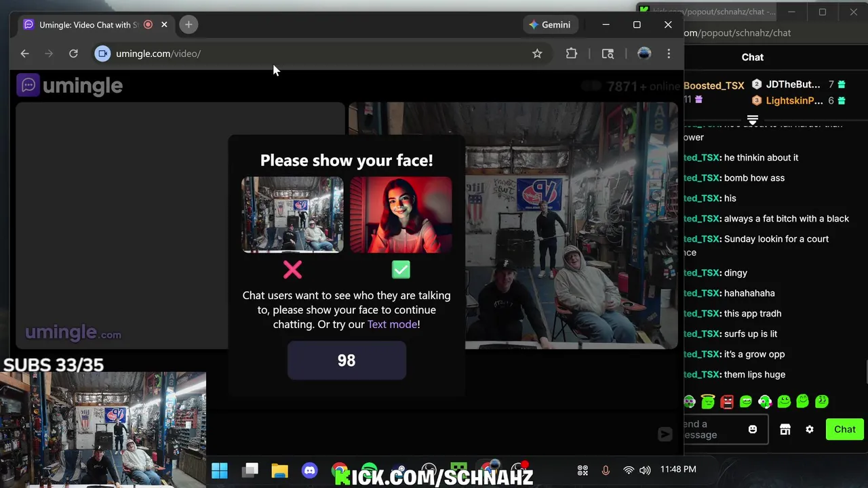Open File Explorer from the taskbar
This screenshot has width=868, height=488.
279,470
